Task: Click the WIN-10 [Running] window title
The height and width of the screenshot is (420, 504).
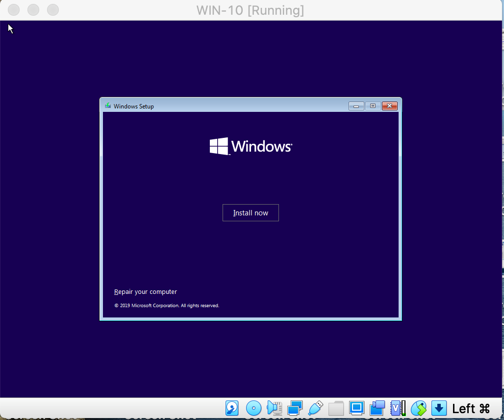Action: 250,10
